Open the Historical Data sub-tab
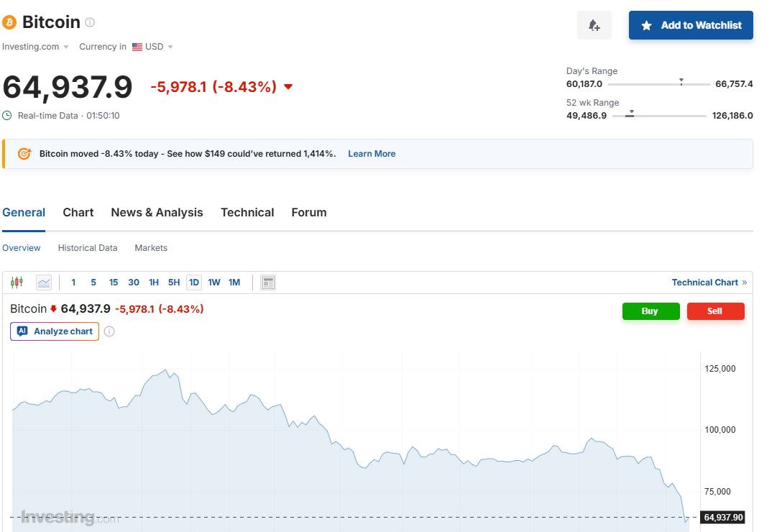This screenshot has height=532, width=777. pos(88,248)
